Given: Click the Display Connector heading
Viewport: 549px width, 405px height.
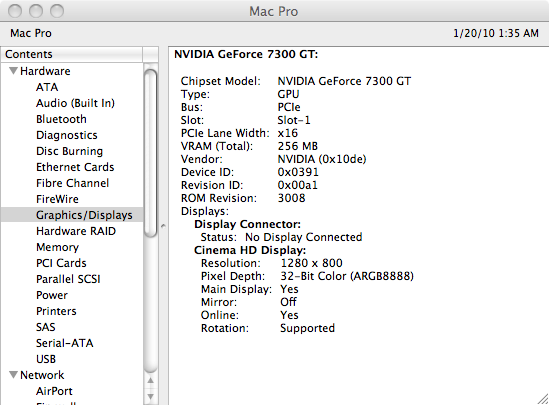Looking at the screenshot, I should [x=247, y=224].
